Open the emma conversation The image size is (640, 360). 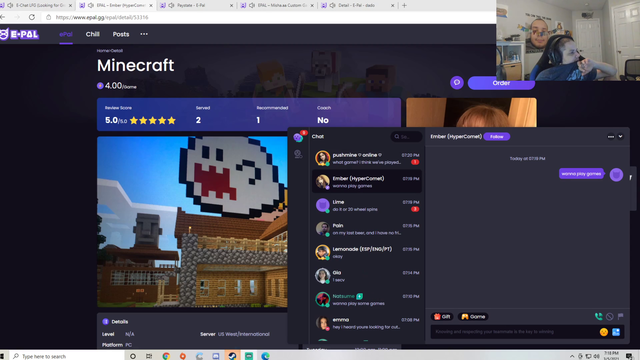point(367,323)
